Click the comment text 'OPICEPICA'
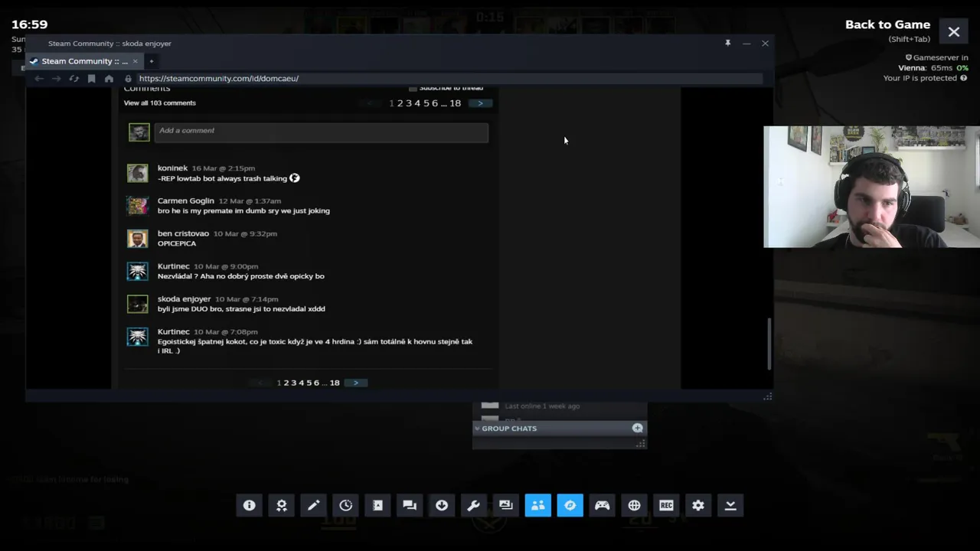Screen dimensions: 980x551 [177, 243]
